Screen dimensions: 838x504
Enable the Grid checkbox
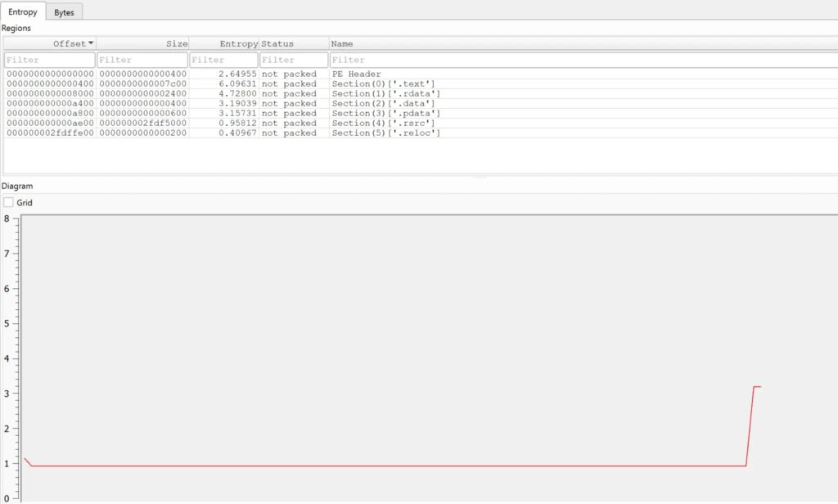coord(8,202)
